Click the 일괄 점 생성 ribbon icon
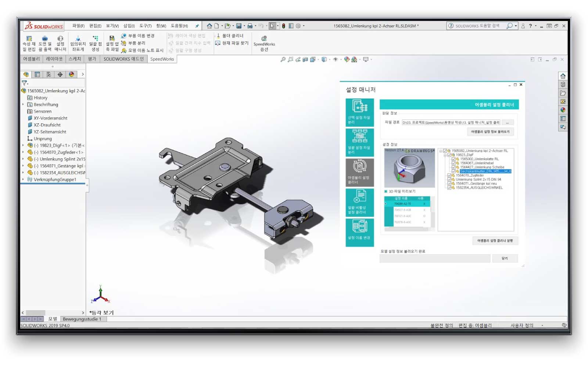Viewport: 588px width, 368px height. (x=95, y=43)
